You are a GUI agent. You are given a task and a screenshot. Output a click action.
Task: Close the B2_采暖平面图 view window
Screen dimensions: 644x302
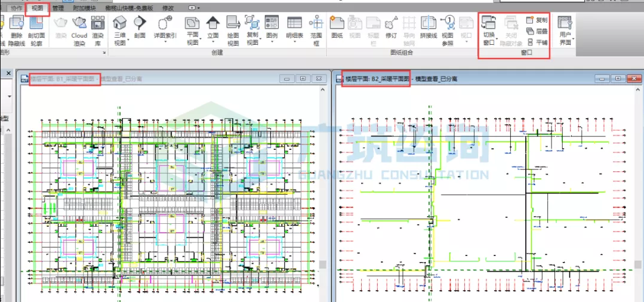[x=634, y=79]
